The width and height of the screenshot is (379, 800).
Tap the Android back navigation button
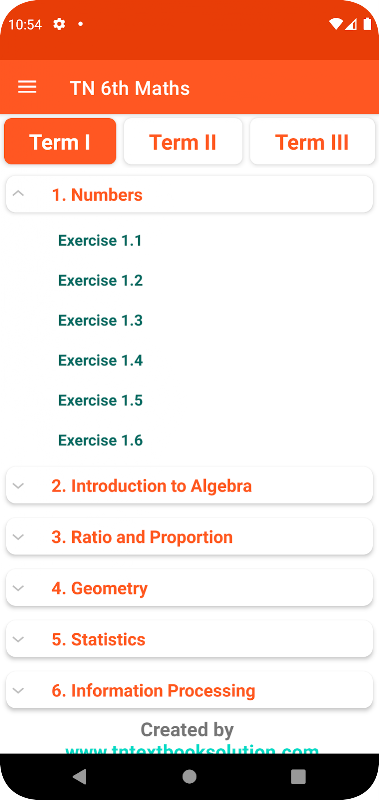80,777
